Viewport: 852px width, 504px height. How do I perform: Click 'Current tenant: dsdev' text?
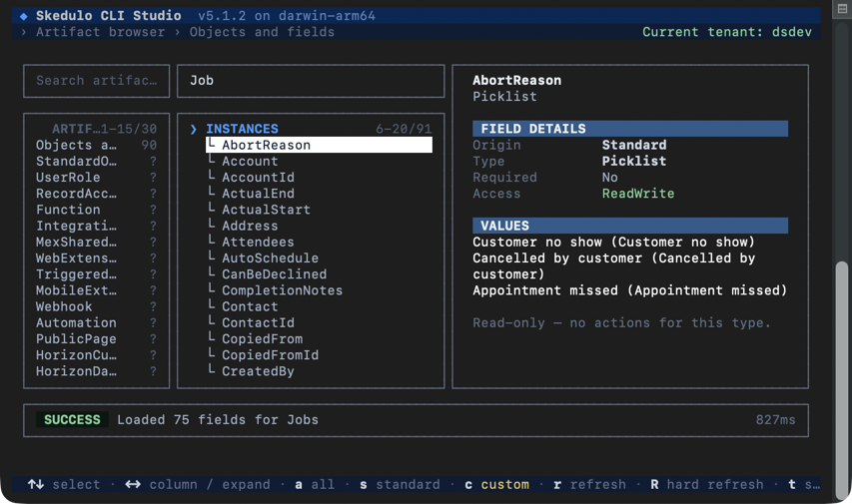(727, 32)
